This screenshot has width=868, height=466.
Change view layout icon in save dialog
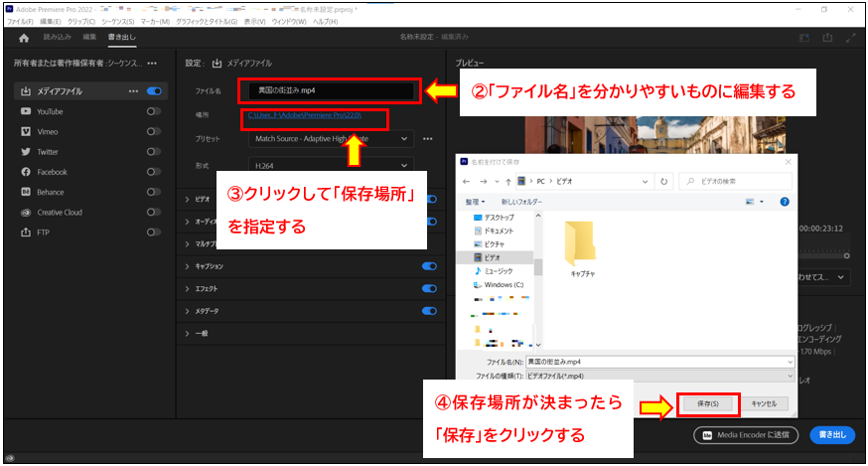coord(750,202)
